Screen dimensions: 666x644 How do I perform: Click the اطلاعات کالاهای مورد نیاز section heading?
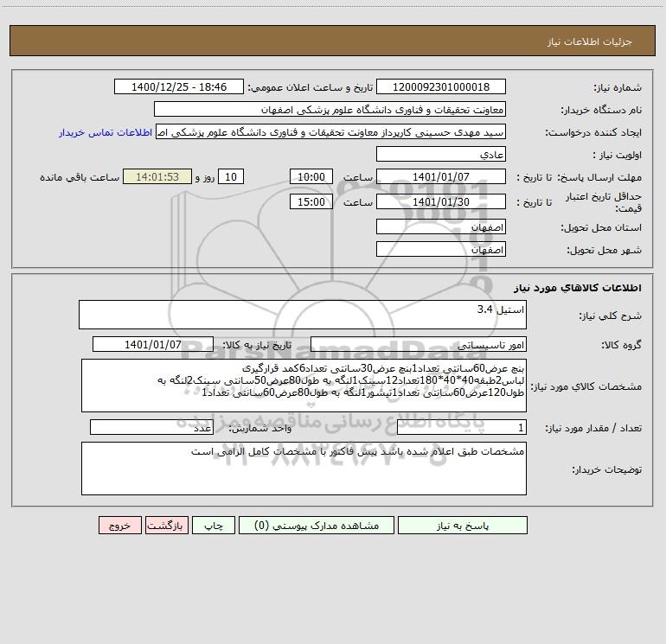[x=578, y=288]
